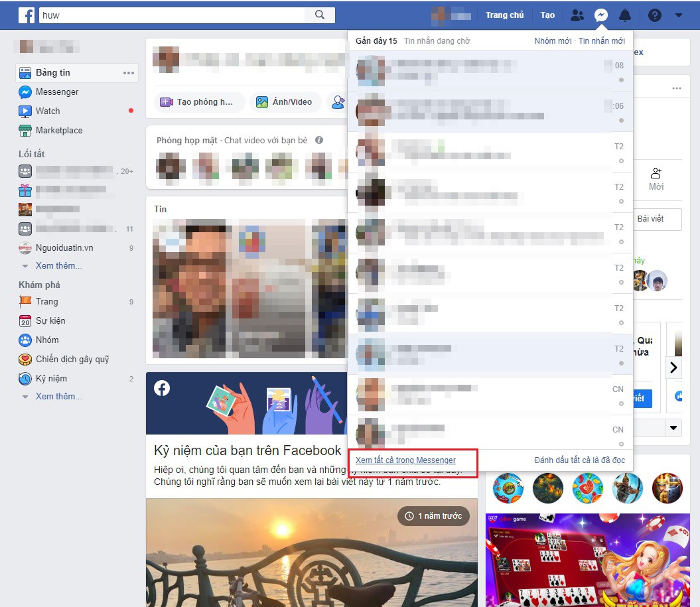Viewport: 700px width, 607px height.
Task: Mark first T2 conversation as unread circle
Action: pyautogui.click(x=621, y=161)
